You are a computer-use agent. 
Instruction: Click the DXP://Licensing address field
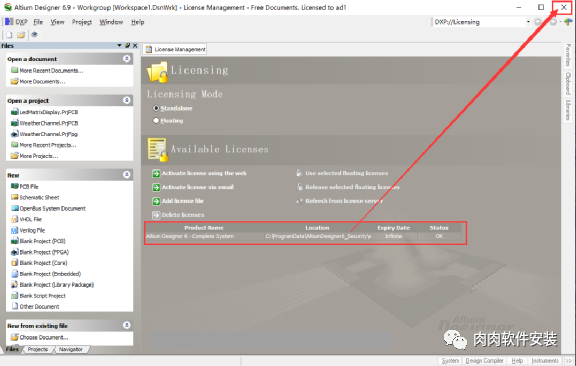pyautogui.click(x=479, y=22)
